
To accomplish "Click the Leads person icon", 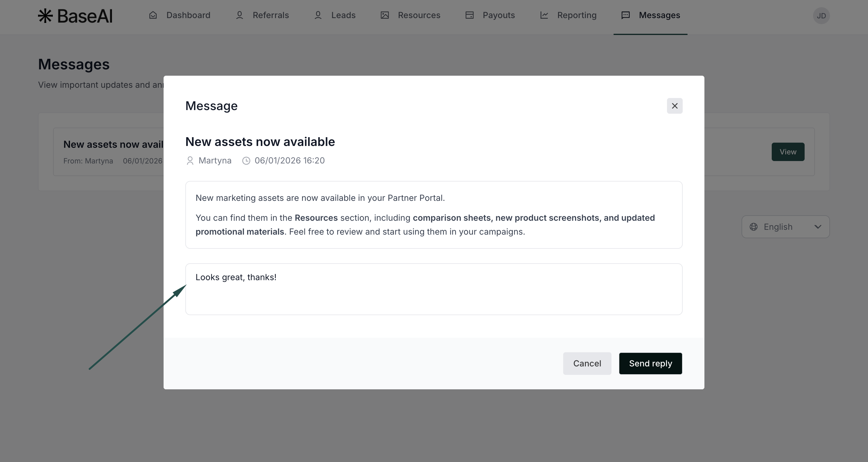I will click(x=318, y=15).
